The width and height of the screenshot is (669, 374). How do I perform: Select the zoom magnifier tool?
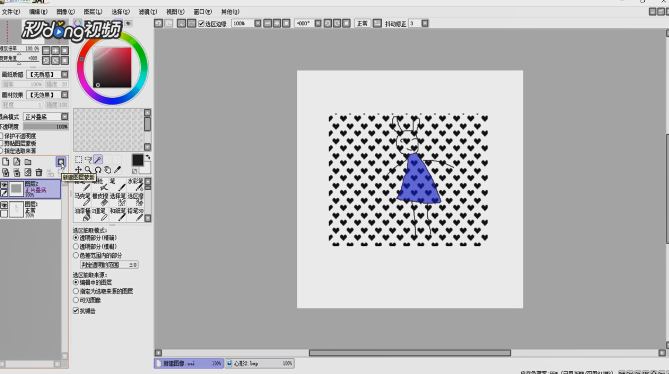88,170
